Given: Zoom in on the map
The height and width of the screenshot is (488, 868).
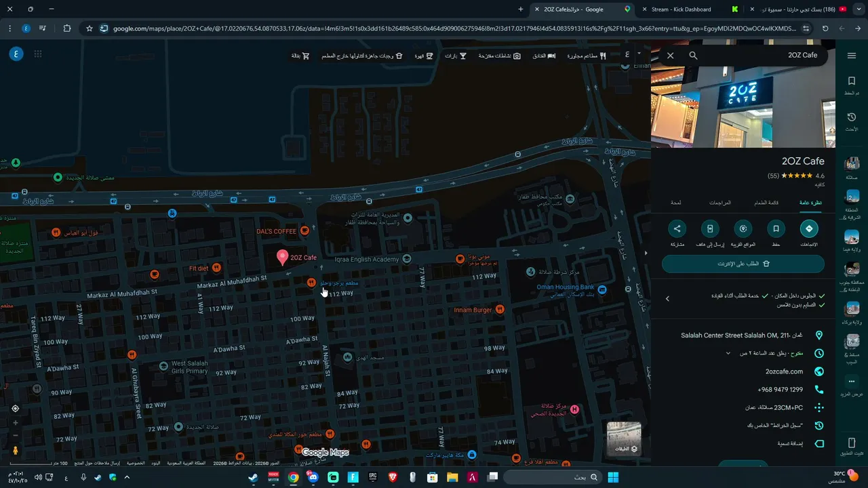Looking at the screenshot, I should 15,423.
